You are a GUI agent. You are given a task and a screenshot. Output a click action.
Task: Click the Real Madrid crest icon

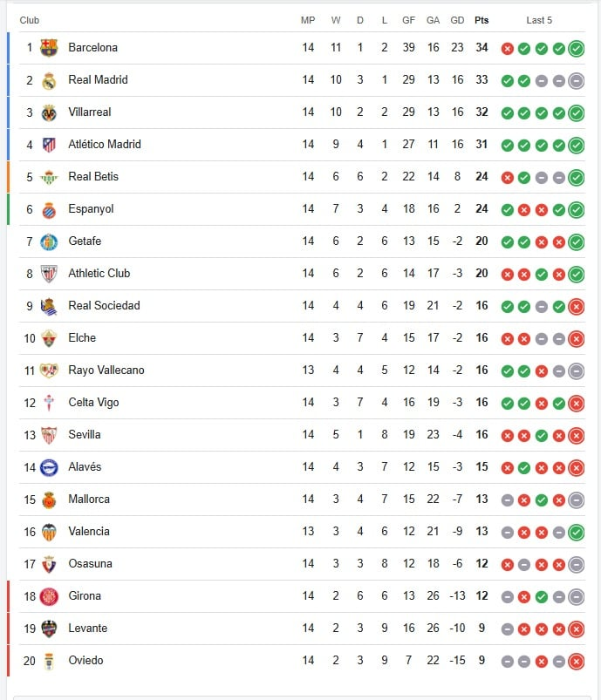[49, 80]
